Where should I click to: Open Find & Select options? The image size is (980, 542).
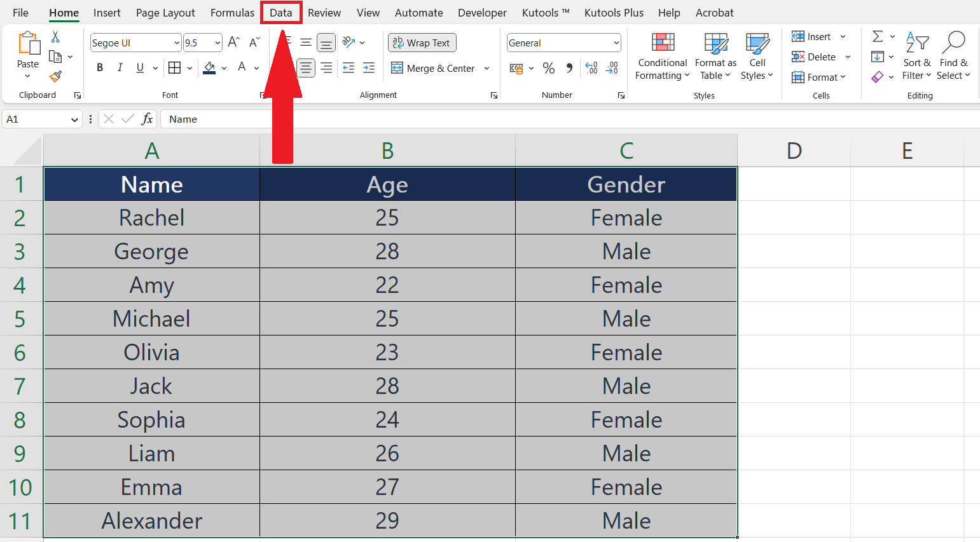(953, 56)
